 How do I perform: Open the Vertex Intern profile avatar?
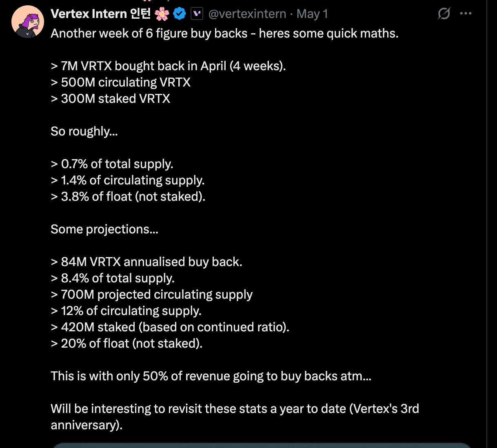pyautogui.click(x=27, y=22)
